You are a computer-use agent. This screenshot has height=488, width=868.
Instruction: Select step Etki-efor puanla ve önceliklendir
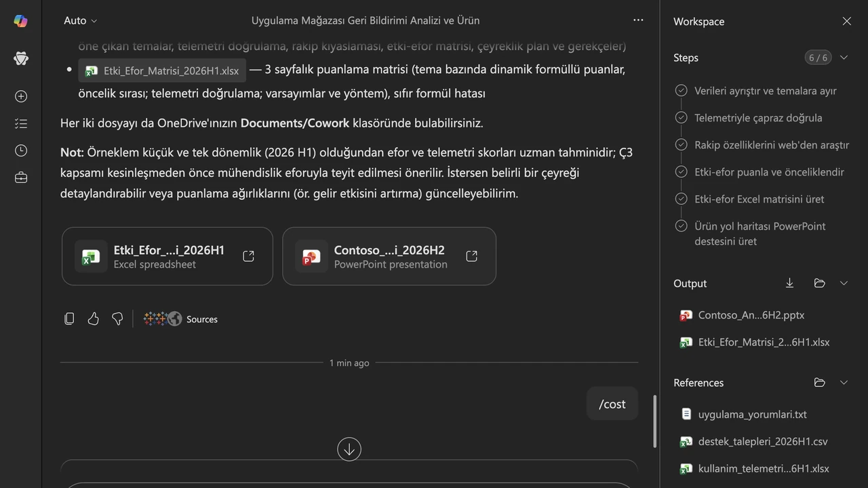tap(769, 172)
